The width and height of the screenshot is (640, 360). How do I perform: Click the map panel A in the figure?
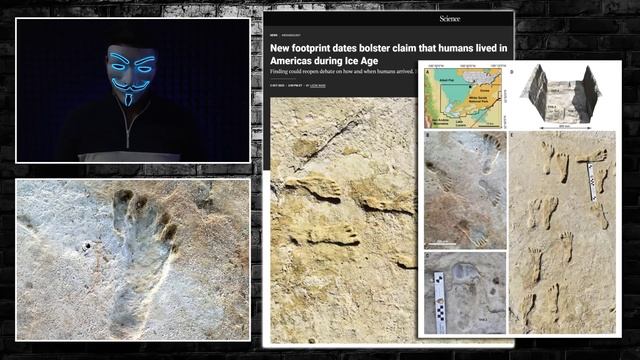(x=464, y=98)
